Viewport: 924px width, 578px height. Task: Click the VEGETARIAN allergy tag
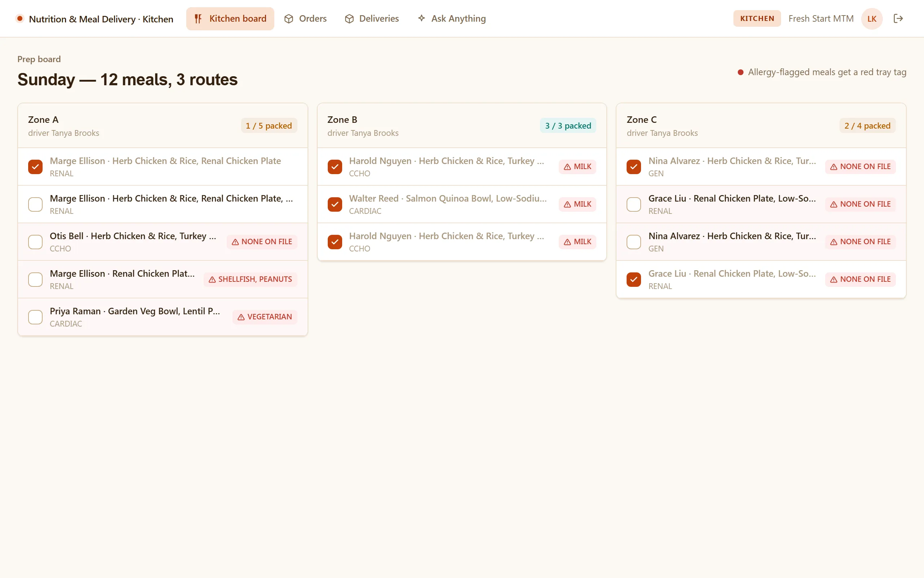[x=265, y=317]
